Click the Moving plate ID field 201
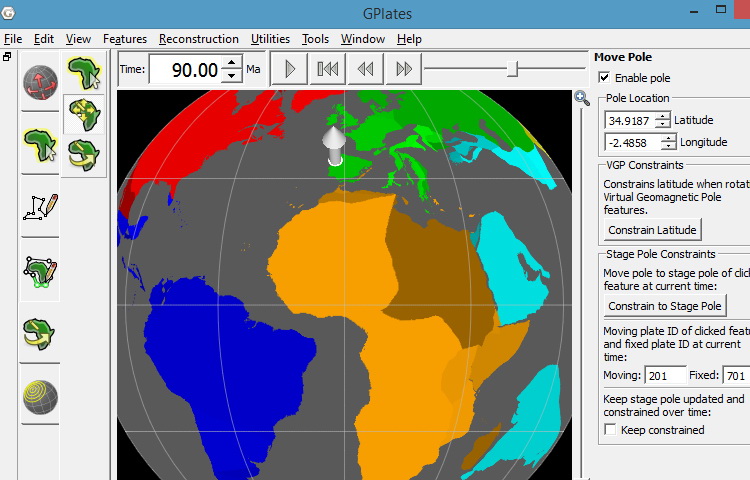The height and width of the screenshot is (480, 750). 665,376
